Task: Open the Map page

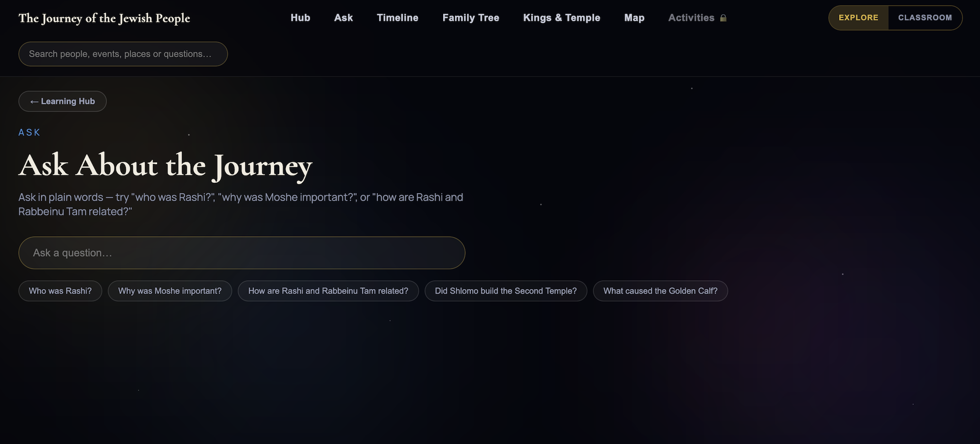Action: click(x=634, y=18)
